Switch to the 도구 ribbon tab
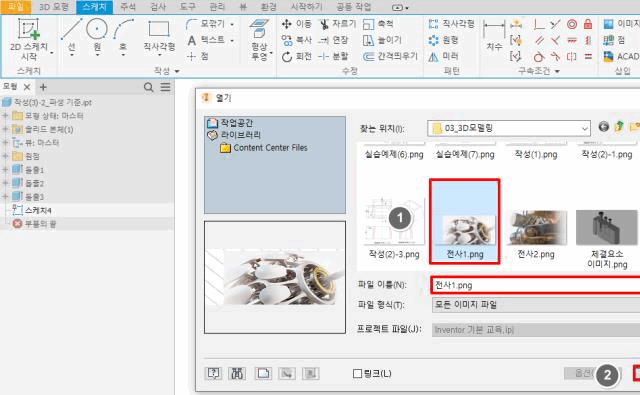 point(188,7)
